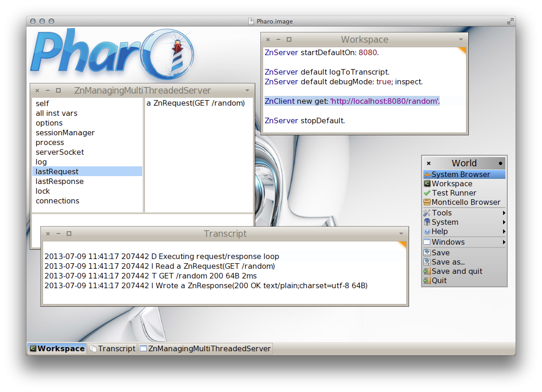The height and width of the screenshot is (392, 542).
Task: Click the ZnClient new get: line
Action: (x=352, y=101)
